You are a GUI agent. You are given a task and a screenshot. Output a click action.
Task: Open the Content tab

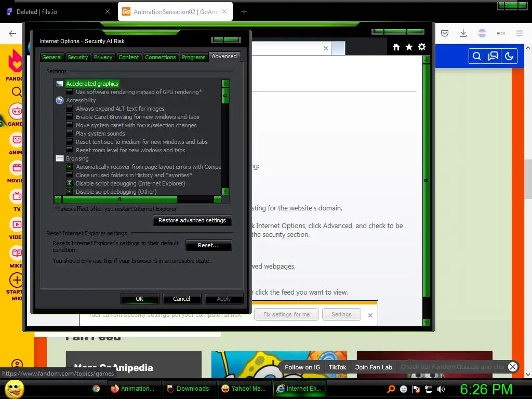(x=129, y=57)
